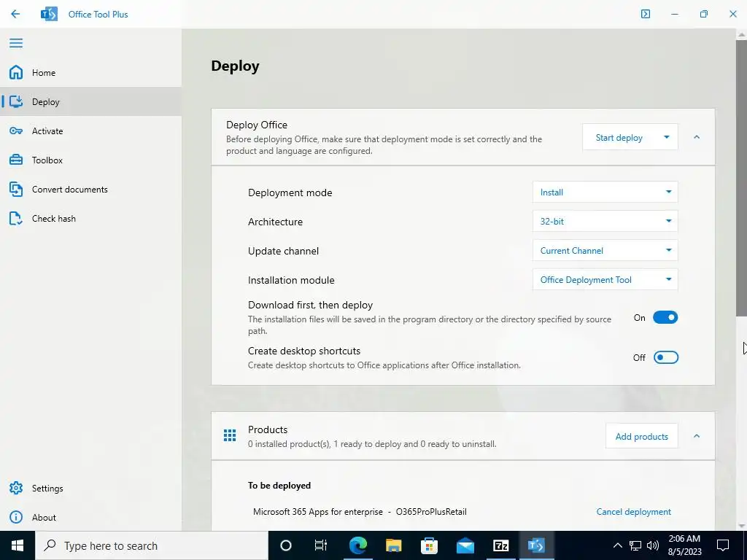747x560 pixels.
Task: Open the Toolbox page
Action: point(90,160)
